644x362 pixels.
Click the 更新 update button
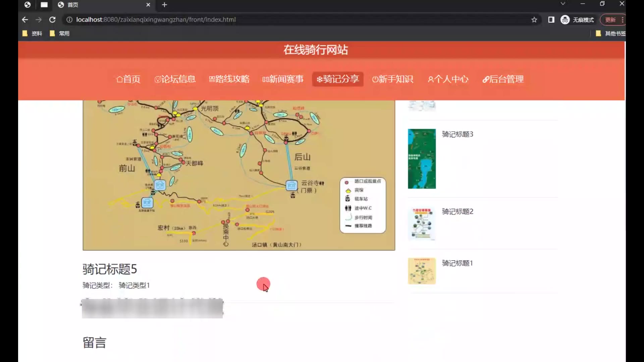610,20
